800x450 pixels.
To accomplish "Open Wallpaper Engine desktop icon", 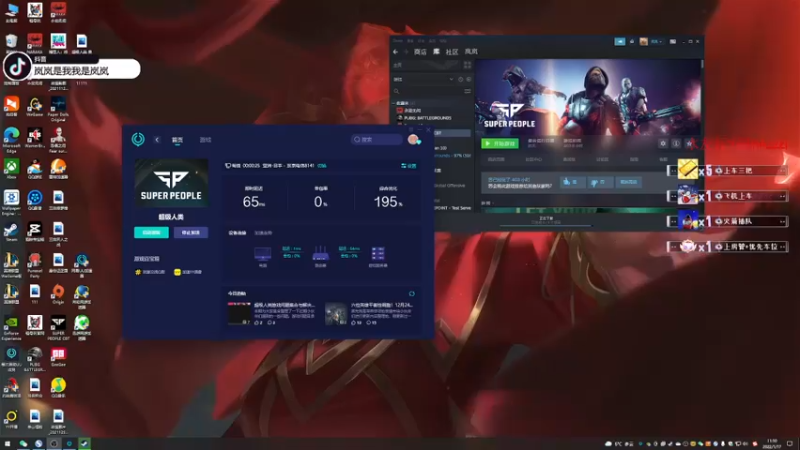I will (x=11, y=201).
